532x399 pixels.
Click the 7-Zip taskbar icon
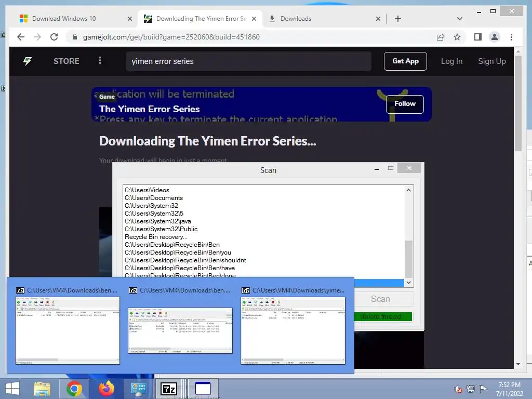click(x=169, y=389)
